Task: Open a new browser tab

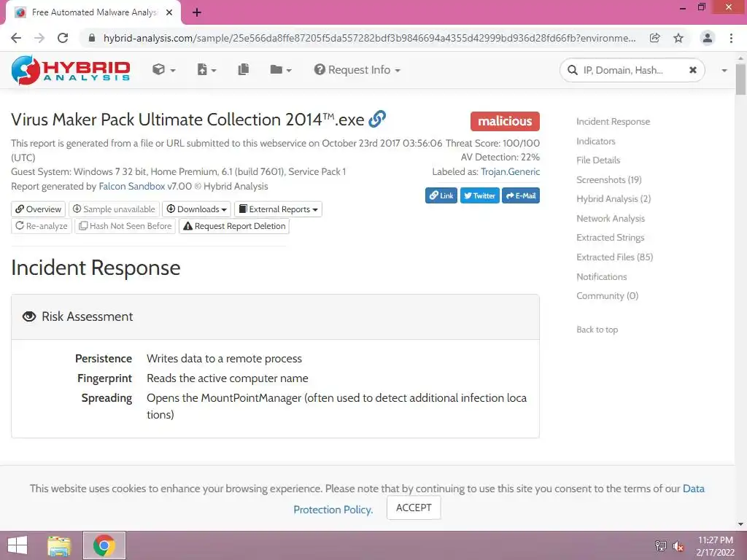Action: pyautogui.click(x=197, y=12)
